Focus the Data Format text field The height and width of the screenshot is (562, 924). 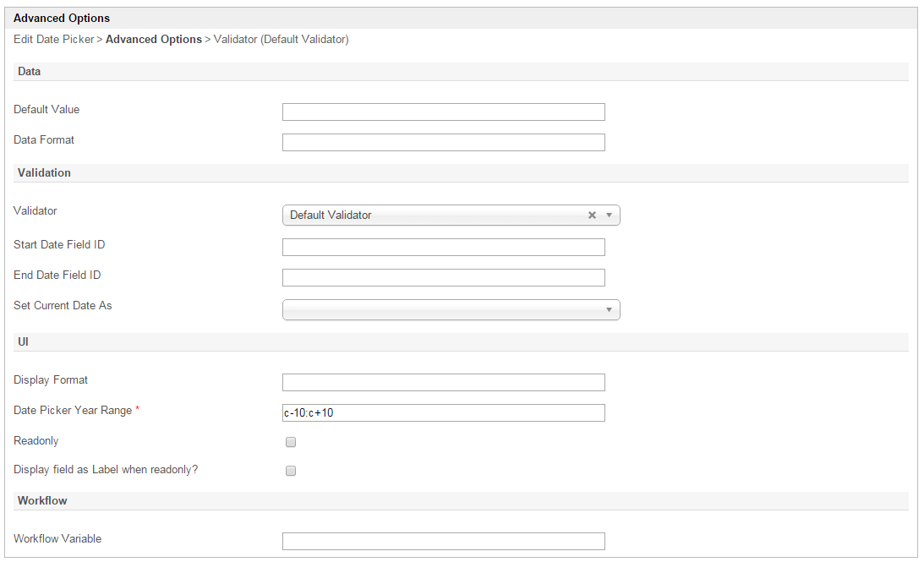(443, 143)
